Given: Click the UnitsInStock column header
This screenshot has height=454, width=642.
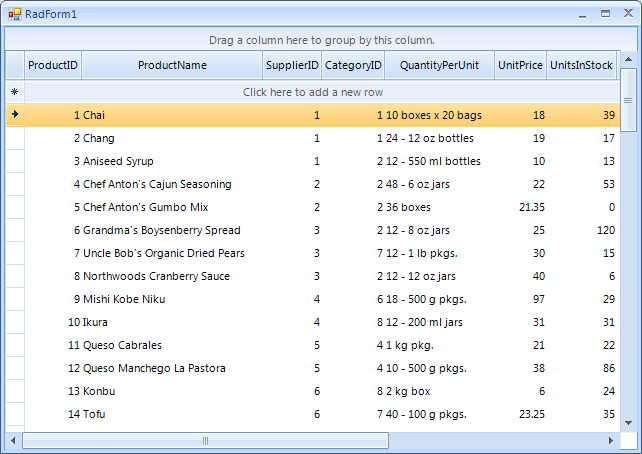Looking at the screenshot, I should pos(581,65).
